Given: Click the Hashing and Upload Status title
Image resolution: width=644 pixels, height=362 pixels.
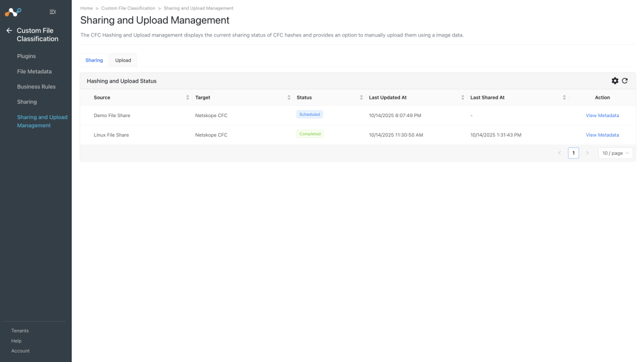Looking at the screenshot, I should (121, 81).
